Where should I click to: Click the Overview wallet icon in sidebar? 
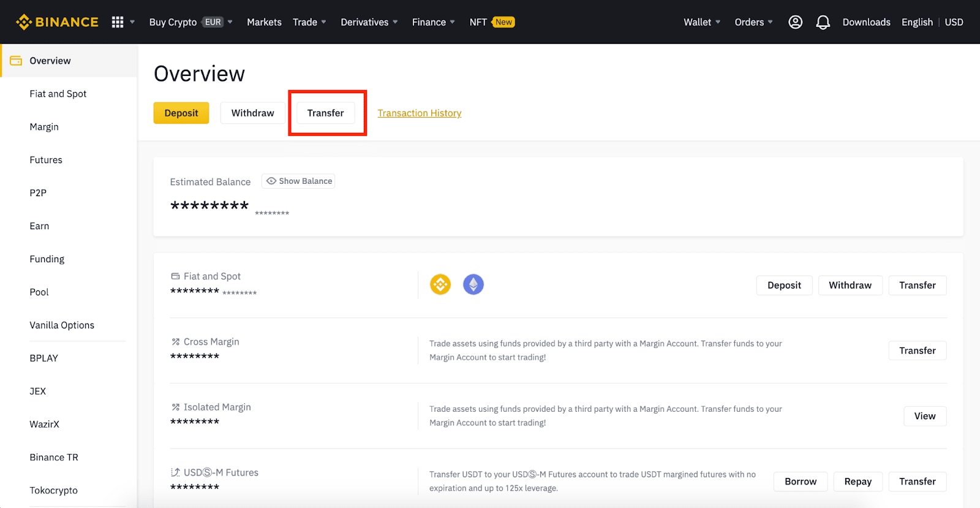click(x=16, y=61)
